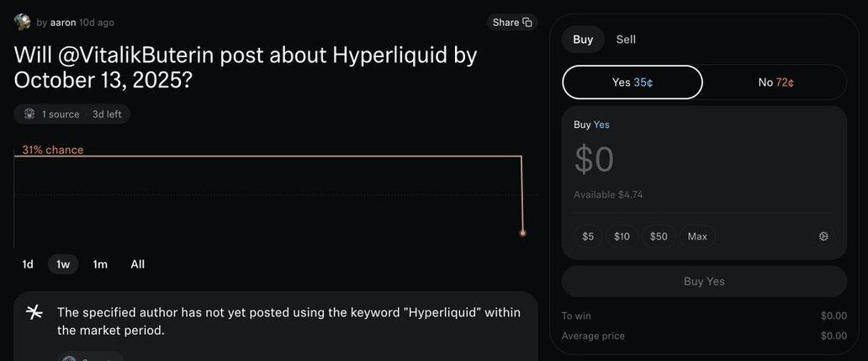Viewport: 868px width, 361px height.
Task: Set chart range to 1m
Action: tap(100, 264)
